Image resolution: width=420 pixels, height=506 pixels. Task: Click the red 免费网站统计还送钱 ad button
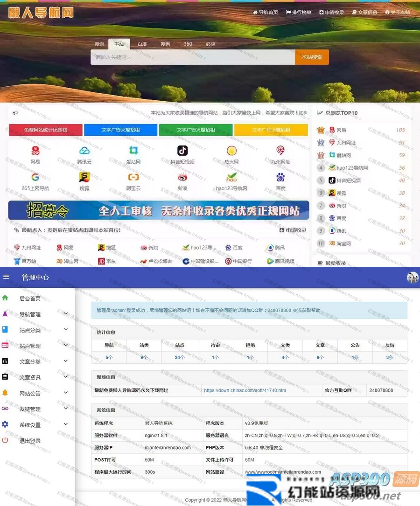(x=46, y=130)
